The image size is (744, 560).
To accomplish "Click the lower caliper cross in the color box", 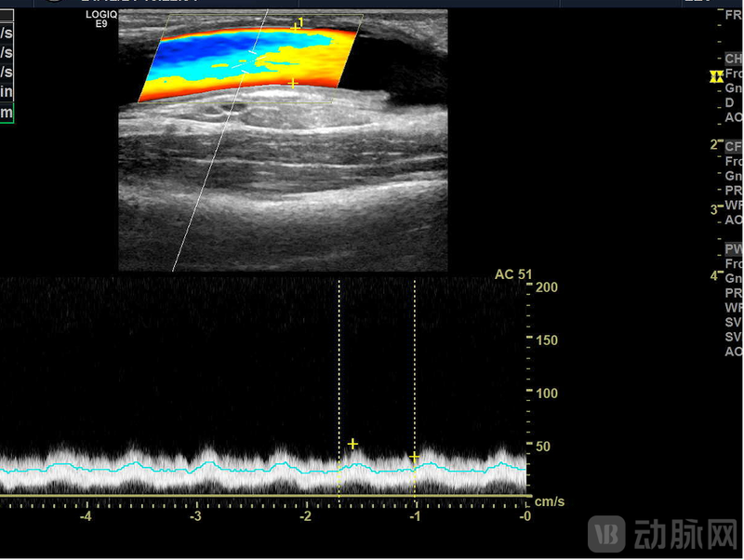I will [x=293, y=84].
